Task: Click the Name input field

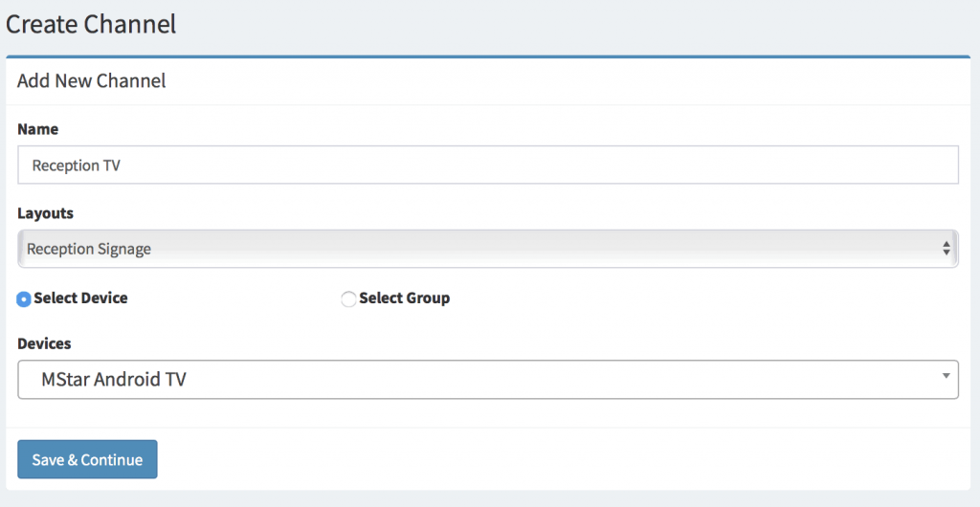Action: (487, 165)
